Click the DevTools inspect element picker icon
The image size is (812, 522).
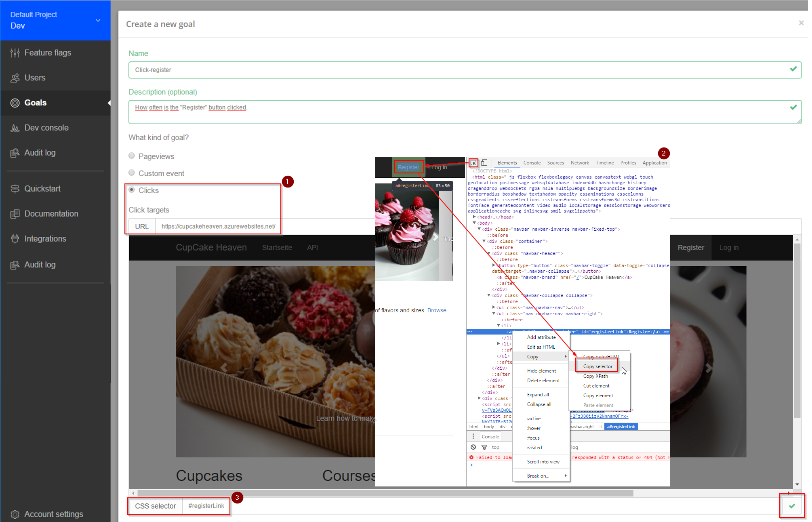coord(473,163)
